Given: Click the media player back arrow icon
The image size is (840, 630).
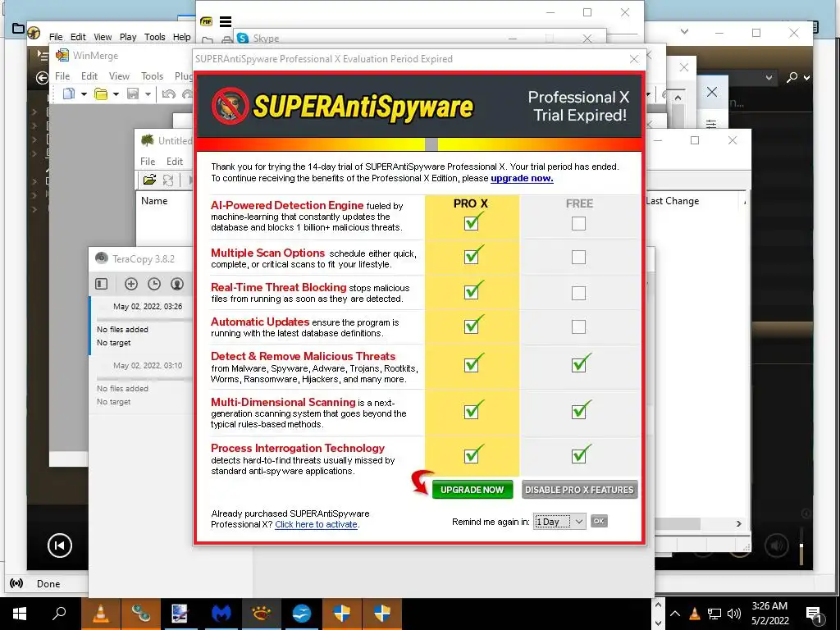Looking at the screenshot, I should 42,78.
